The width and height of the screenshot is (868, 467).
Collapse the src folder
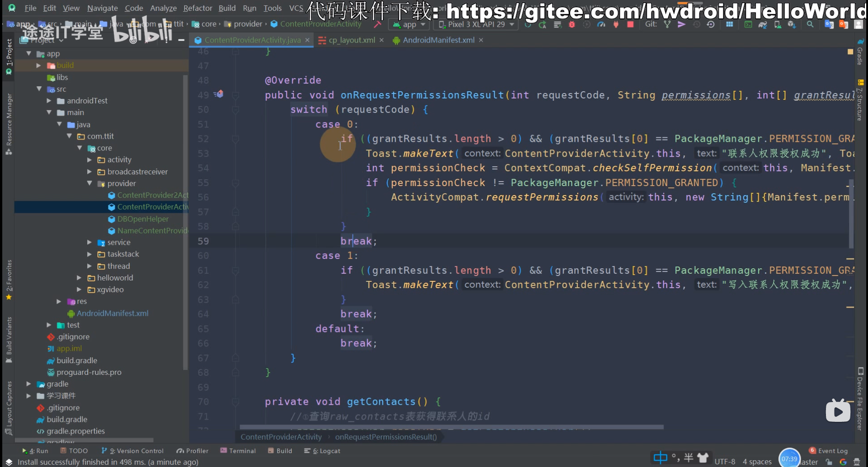coord(39,89)
